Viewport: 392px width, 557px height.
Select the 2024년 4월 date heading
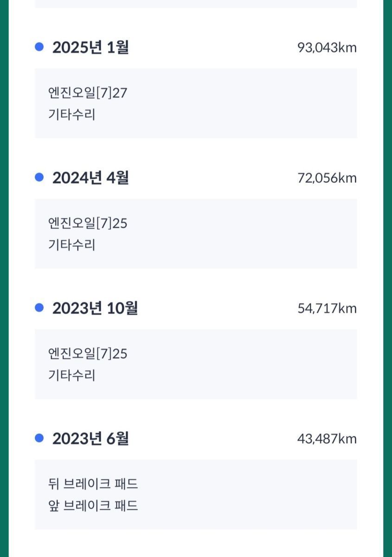tap(90, 178)
